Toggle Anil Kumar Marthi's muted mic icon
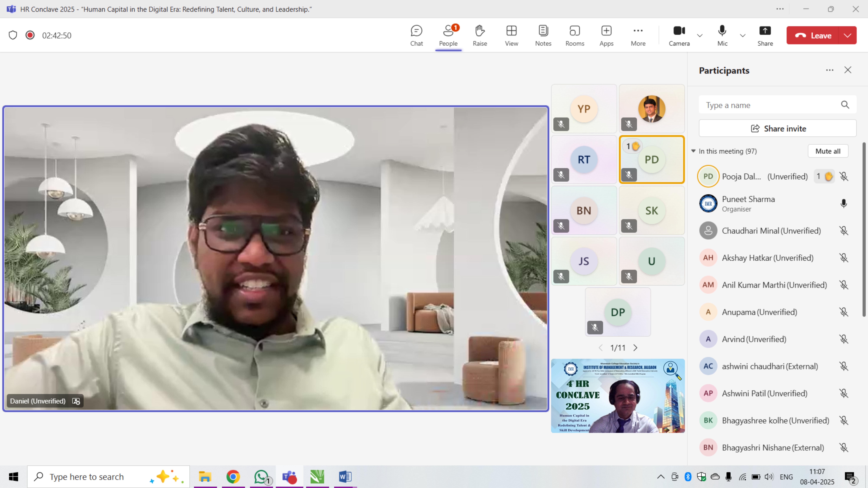868x488 pixels. coord(844,285)
